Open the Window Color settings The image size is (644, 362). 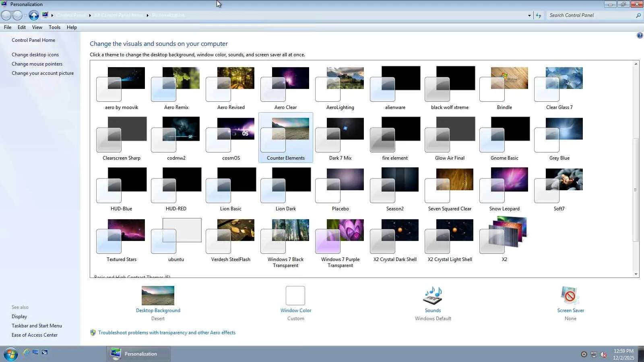296,303
